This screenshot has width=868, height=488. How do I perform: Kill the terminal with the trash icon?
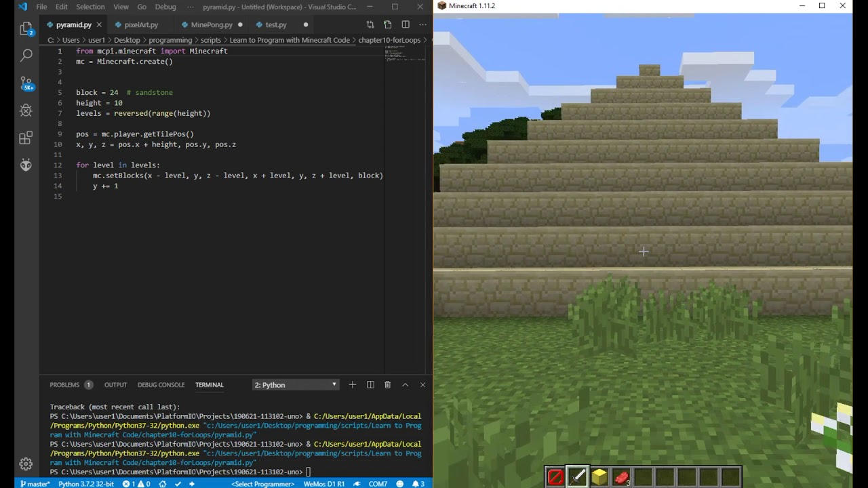pyautogui.click(x=387, y=384)
